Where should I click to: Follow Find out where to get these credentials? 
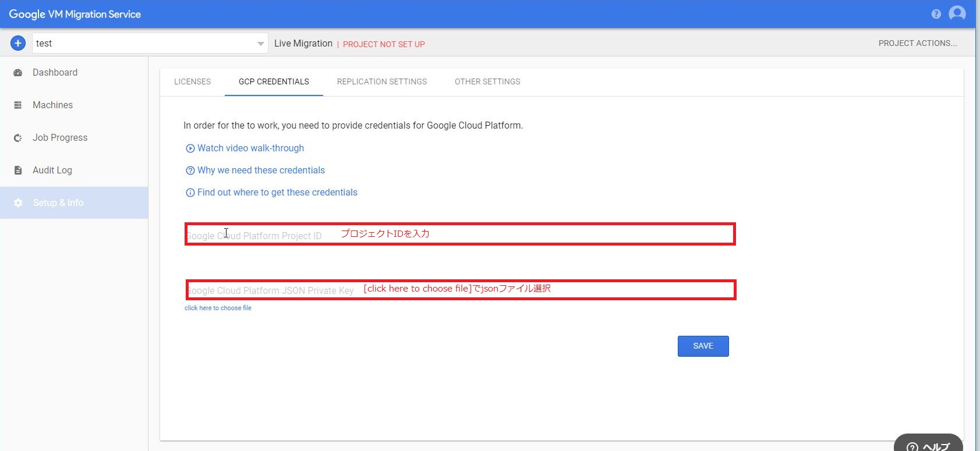tap(277, 193)
